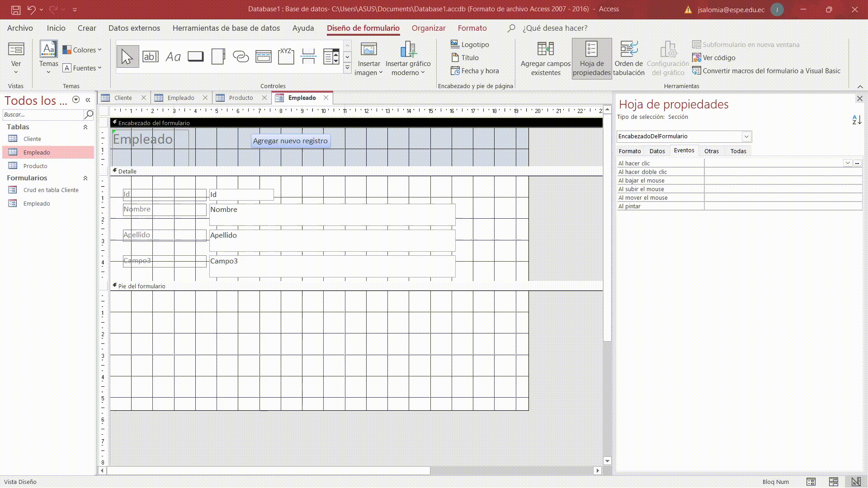Switch to Form view in status bar
This screenshot has width=868, height=488.
(811, 482)
